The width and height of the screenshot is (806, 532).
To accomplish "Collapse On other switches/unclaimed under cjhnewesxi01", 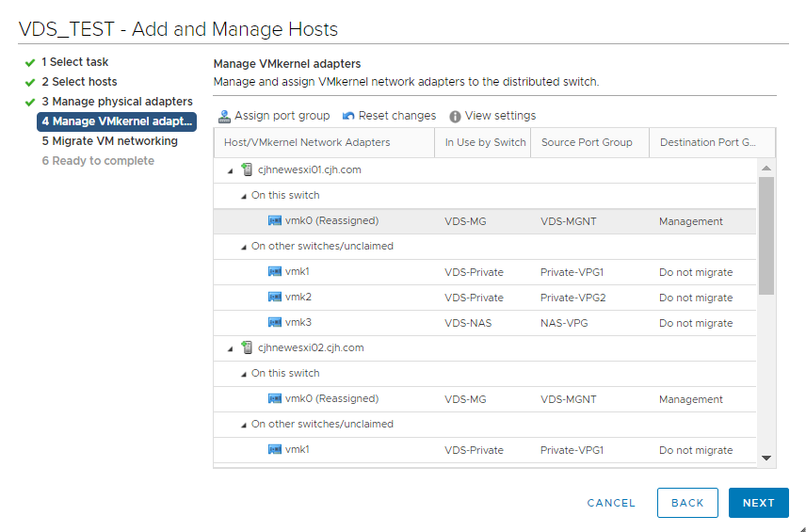I will click(244, 248).
